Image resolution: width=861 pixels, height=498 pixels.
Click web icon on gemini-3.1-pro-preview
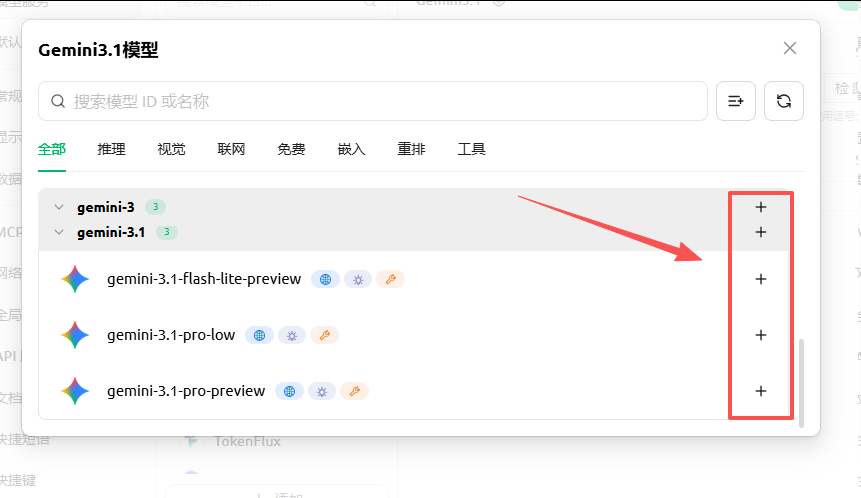(x=289, y=391)
